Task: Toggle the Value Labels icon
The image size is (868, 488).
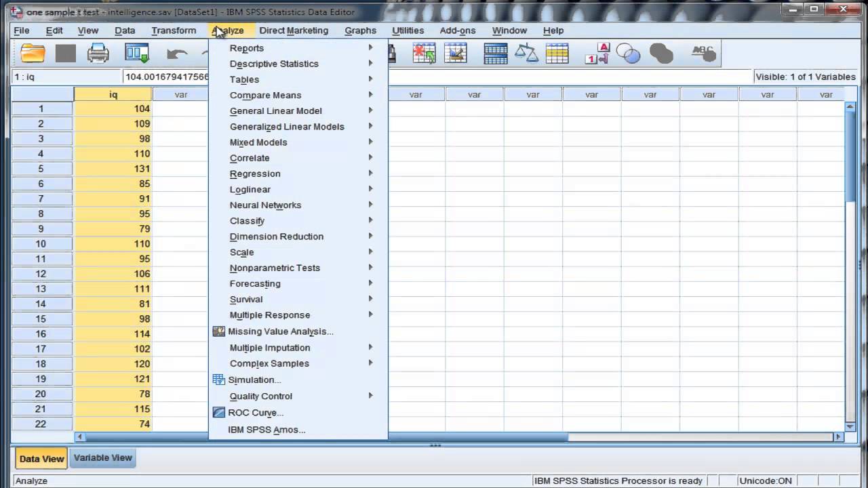Action: click(x=597, y=54)
